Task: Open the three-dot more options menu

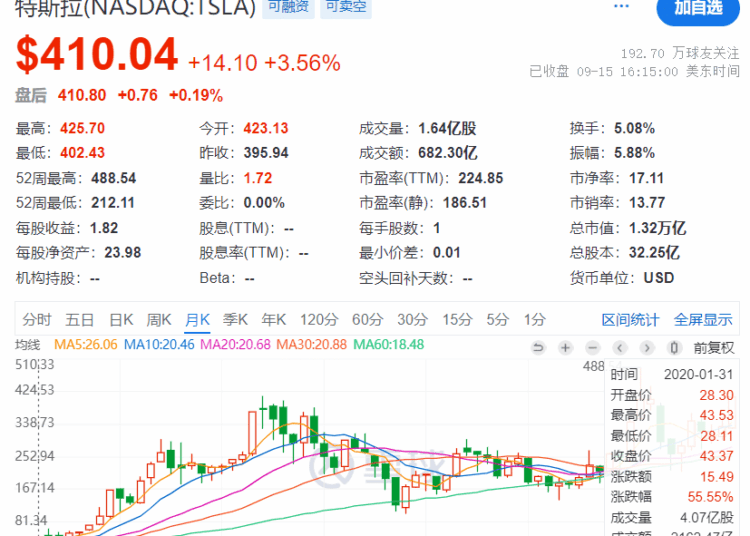Action: pos(621,6)
